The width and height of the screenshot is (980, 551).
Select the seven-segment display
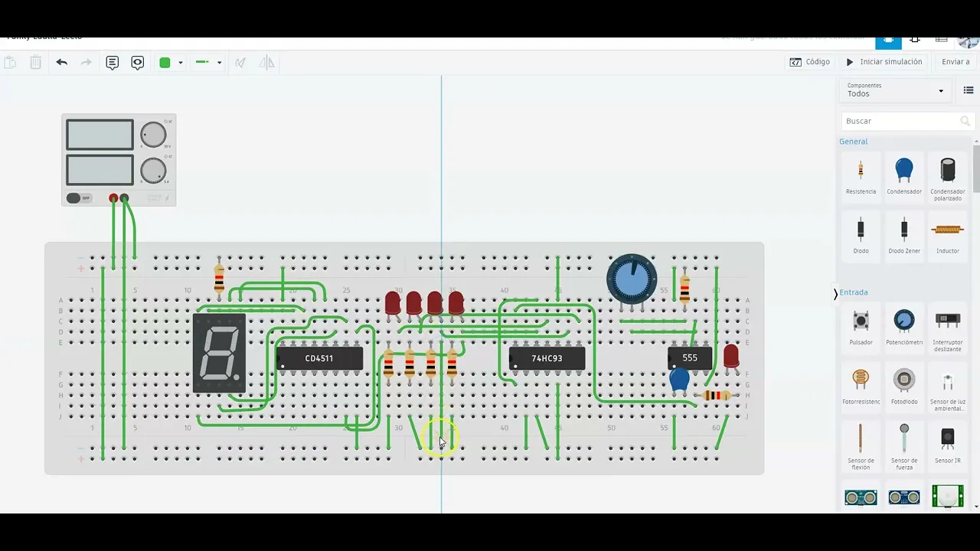coord(219,353)
